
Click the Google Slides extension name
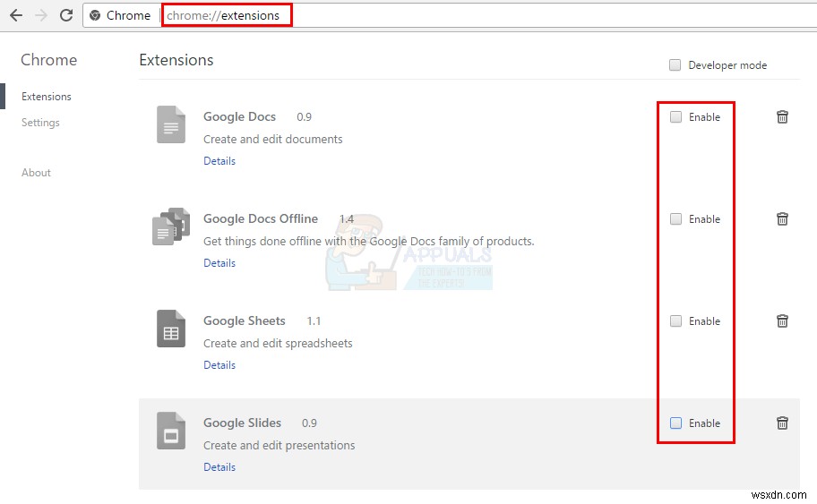point(242,423)
